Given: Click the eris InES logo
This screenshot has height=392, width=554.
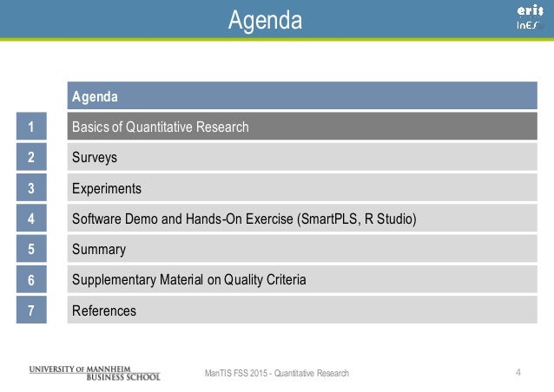Looking at the screenshot, I should point(530,17).
